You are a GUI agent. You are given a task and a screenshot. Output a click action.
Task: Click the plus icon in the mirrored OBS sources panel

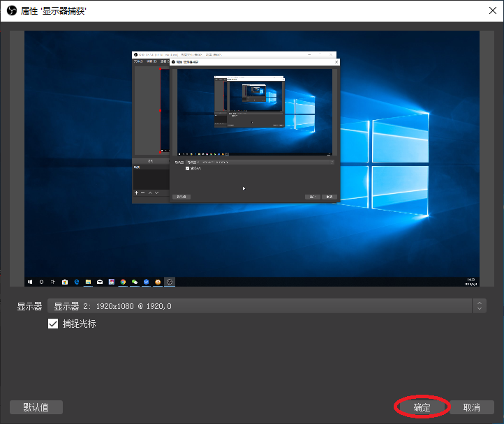pos(136,192)
